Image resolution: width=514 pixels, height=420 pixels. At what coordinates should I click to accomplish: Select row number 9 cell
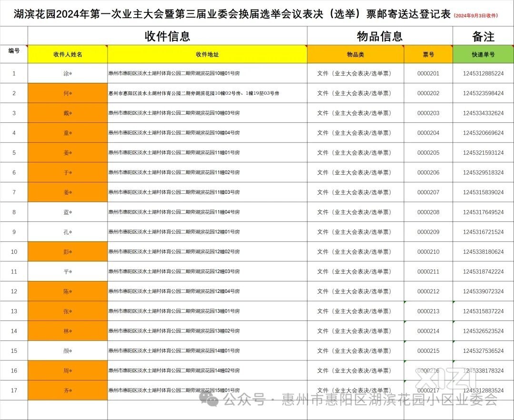(14, 232)
